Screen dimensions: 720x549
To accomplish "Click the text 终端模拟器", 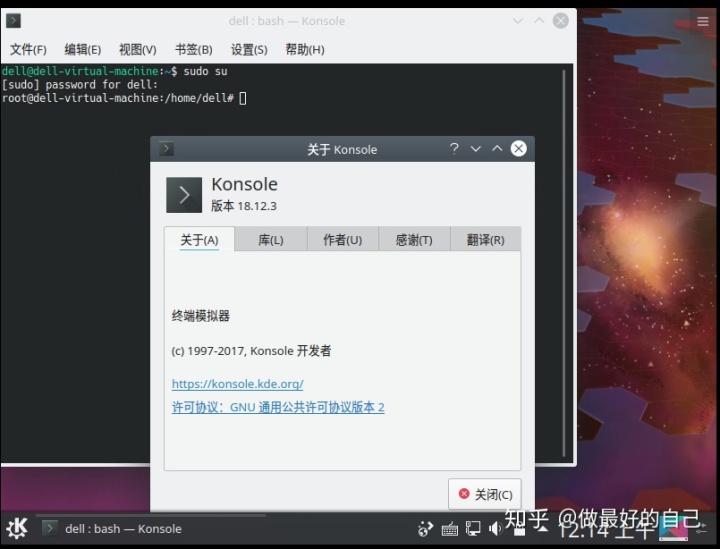I will [200, 316].
